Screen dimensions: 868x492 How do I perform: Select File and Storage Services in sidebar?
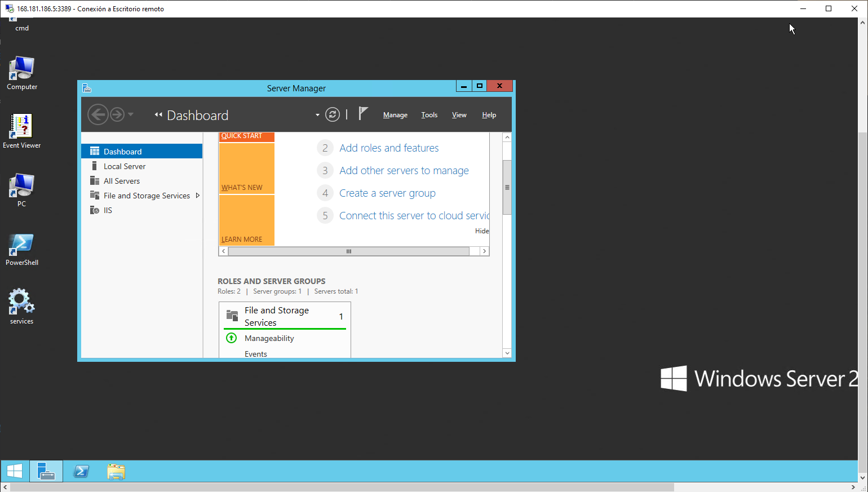(142, 196)
